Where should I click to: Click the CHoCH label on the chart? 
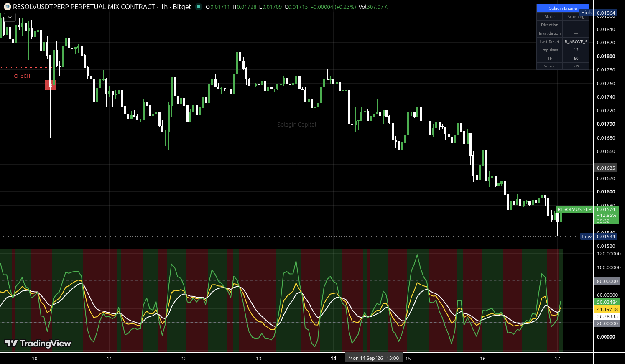22,76
